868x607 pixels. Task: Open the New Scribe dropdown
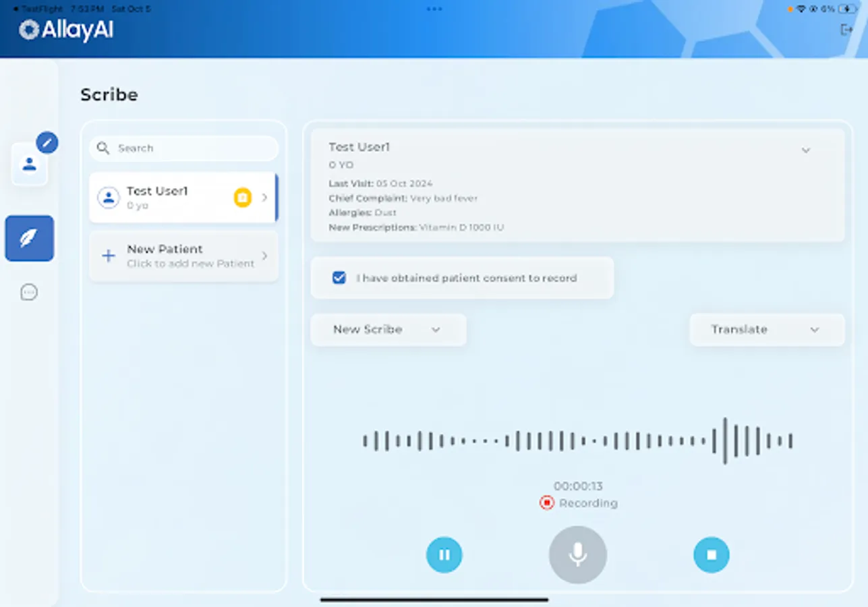click(388, 330)
